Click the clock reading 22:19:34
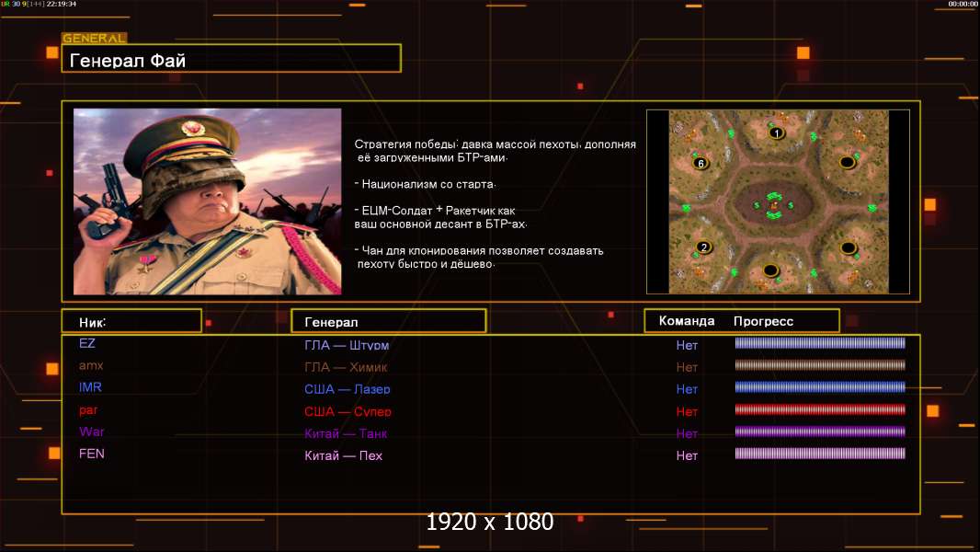980x552 pixels. pyautogui.click(x=62, y=4)
